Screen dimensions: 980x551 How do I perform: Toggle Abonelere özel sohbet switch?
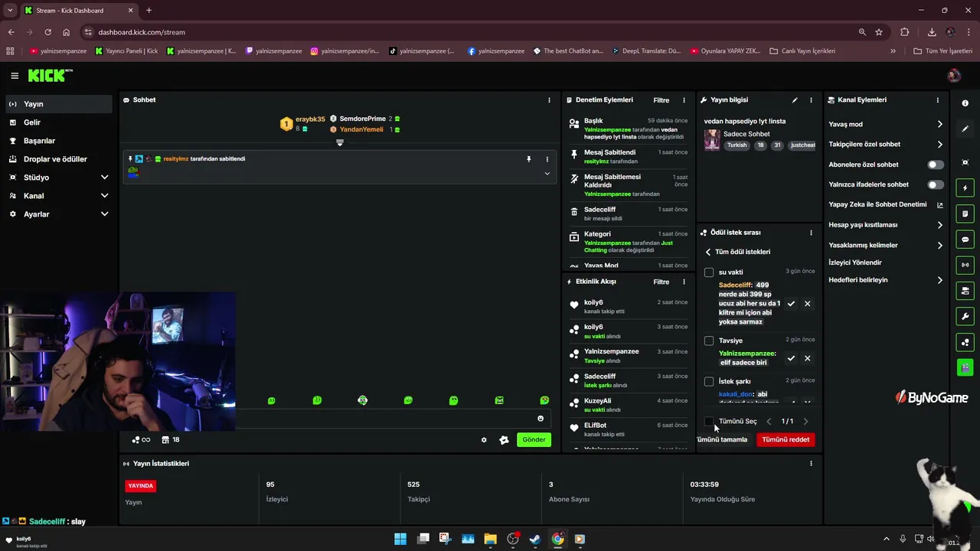936,165
